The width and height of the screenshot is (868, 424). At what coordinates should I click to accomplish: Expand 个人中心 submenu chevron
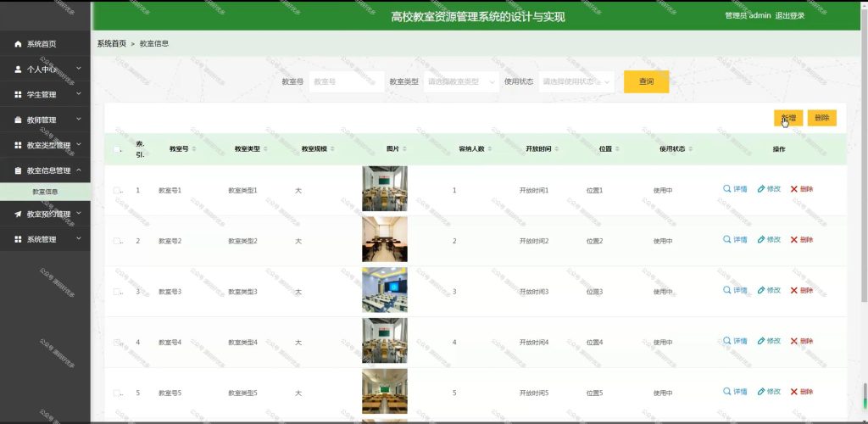(79, 69)
